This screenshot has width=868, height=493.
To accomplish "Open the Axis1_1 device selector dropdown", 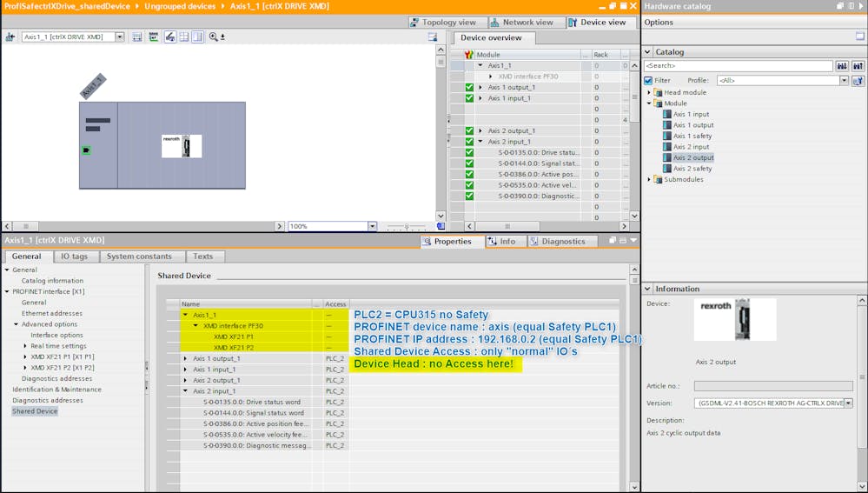I will pos(120,37).
